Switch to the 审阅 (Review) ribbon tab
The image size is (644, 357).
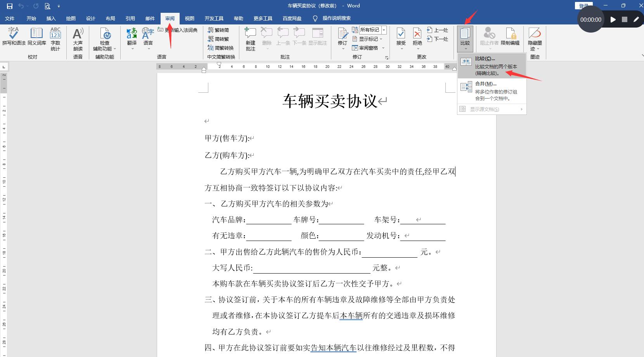170,18
